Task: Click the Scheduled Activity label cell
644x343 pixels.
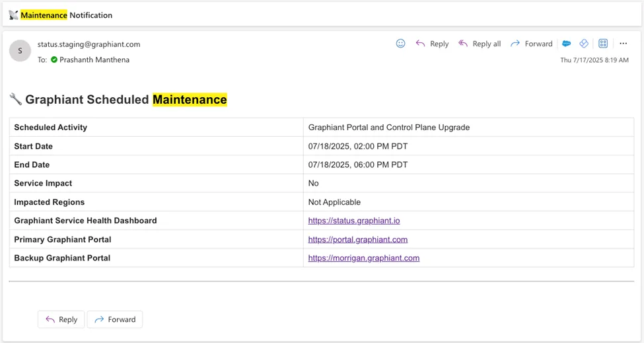Action: point(157,128)
